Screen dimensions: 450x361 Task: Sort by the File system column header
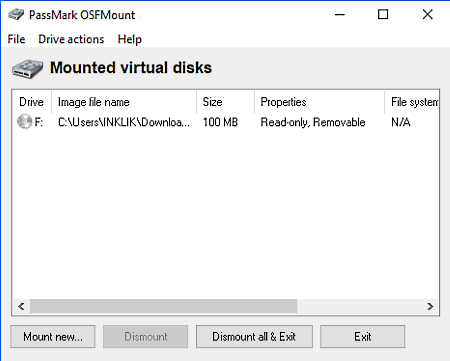point(412,102)
